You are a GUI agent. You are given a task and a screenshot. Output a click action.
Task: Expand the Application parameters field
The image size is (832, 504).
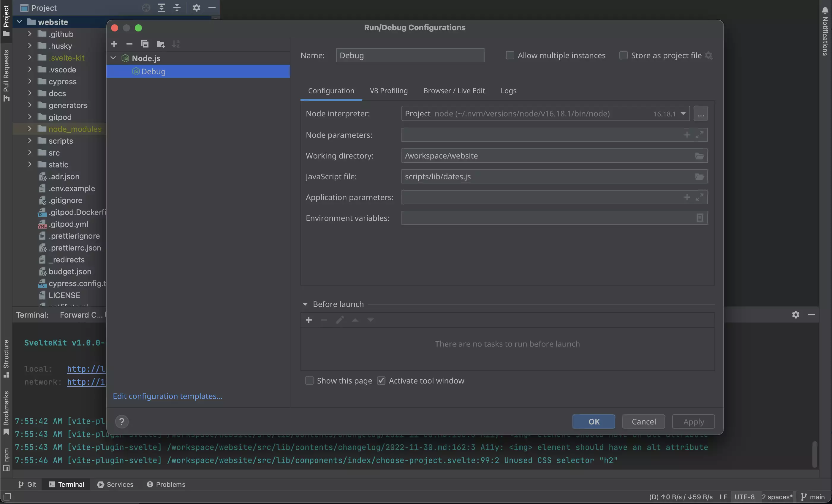coord(700,197)
